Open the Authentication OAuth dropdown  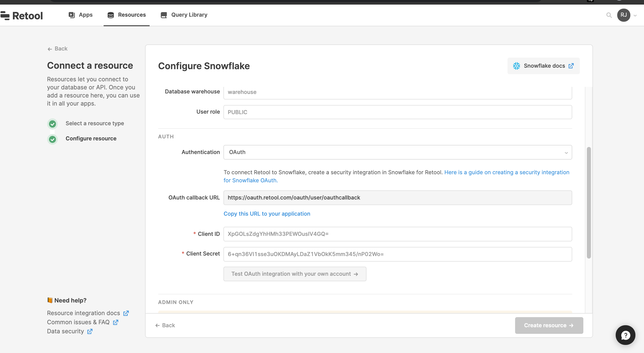(398, 152)
